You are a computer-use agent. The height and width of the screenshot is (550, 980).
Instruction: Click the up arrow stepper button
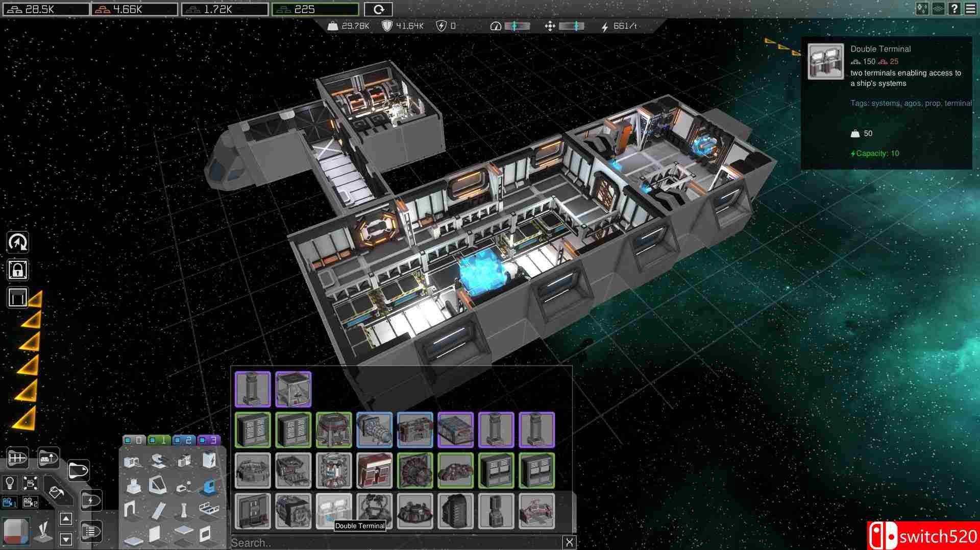pos(66,519)
